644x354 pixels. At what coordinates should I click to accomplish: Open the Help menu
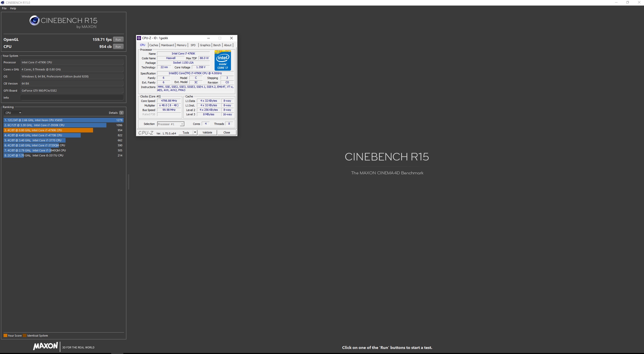coord(13,8)
